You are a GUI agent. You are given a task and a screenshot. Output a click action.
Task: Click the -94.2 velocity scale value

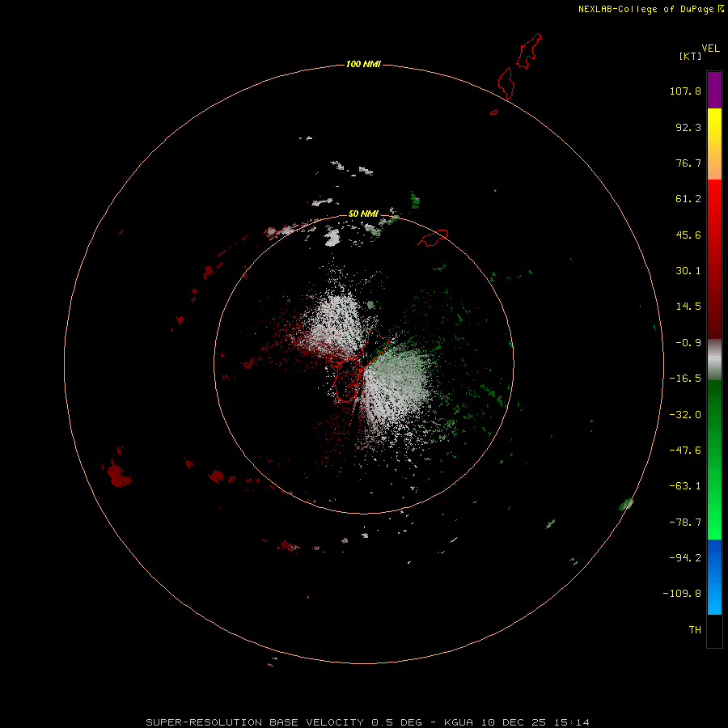tap(685, 558)
